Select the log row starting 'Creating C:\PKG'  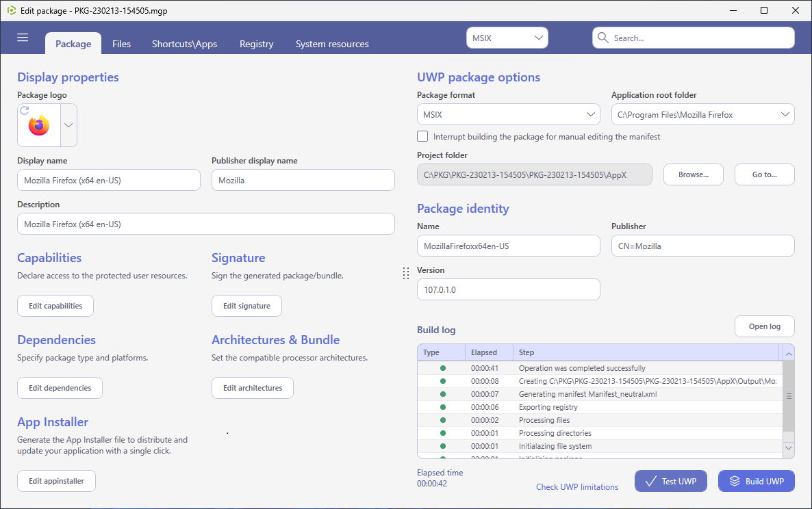pos(600,381)
